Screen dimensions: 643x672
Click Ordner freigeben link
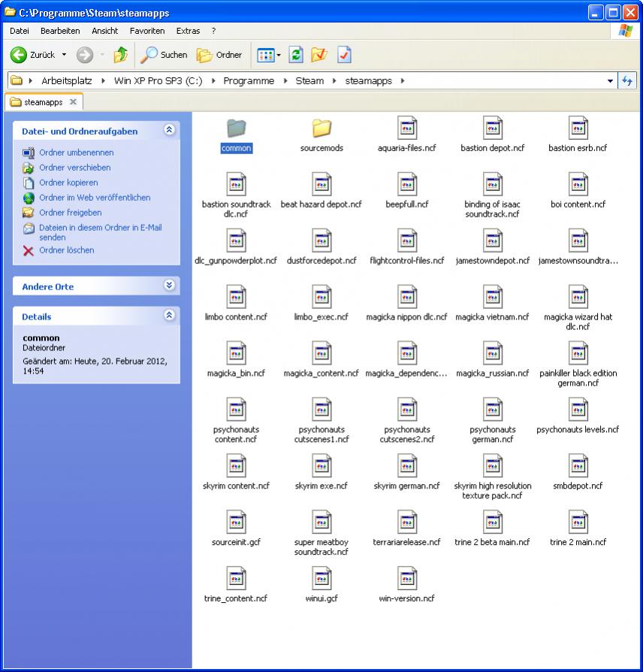(71, 213)
